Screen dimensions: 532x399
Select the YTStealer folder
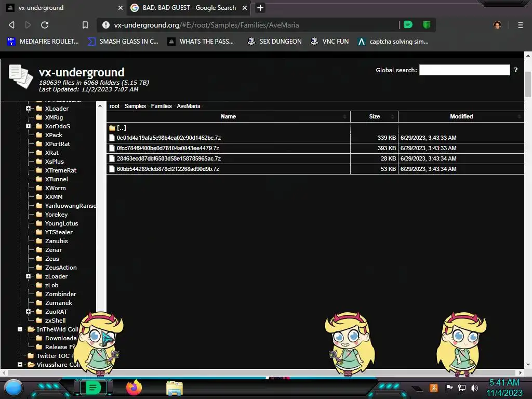(x=55, y=232)
